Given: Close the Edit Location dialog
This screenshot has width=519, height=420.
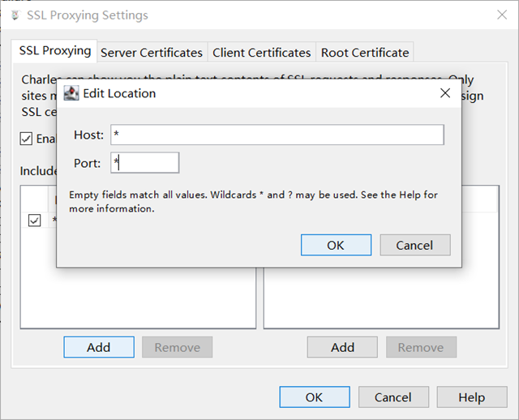Looking at the screenshot, I should [x=445, y=93].
